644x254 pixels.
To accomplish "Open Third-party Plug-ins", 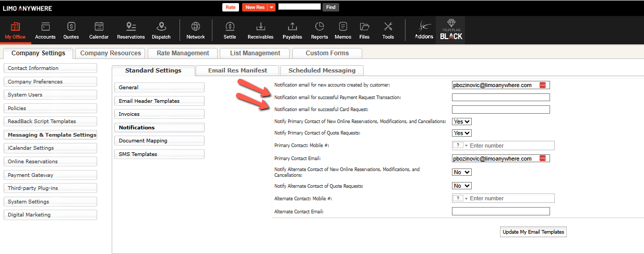I will (50, 188).
